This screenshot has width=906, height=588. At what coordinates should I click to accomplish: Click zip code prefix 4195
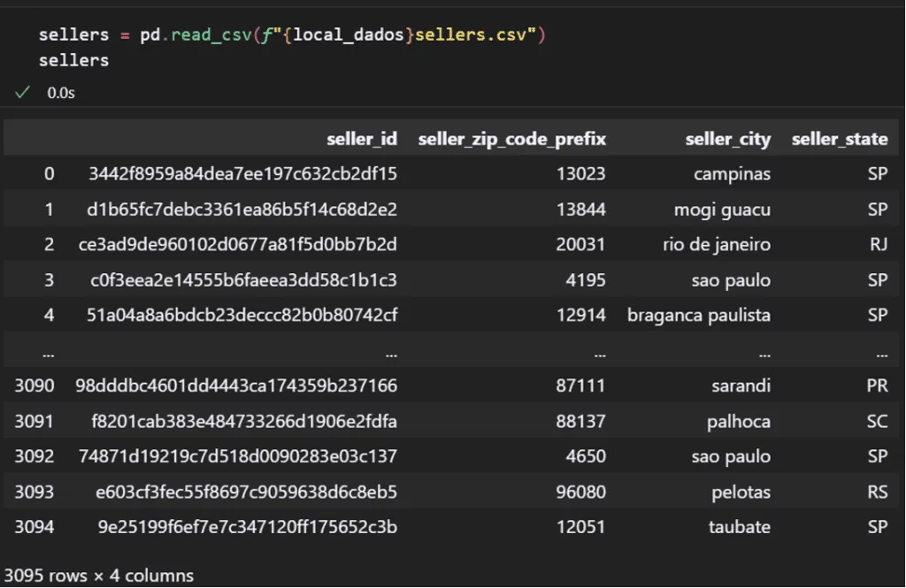point(586,280)
